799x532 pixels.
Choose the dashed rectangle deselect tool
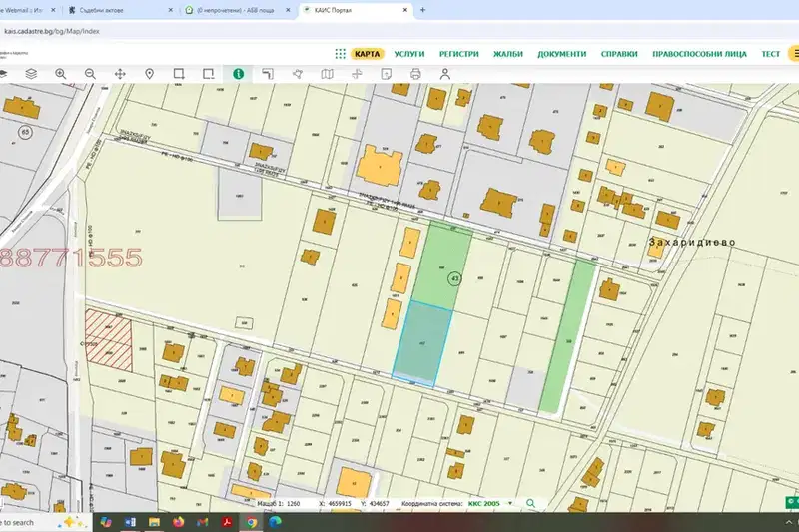click(x=208, y=74)
